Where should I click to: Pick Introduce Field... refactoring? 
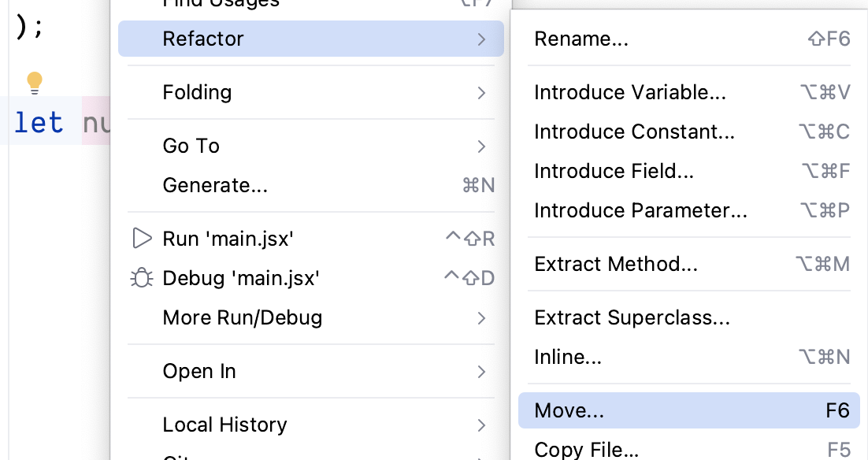(x=614, y=171)
